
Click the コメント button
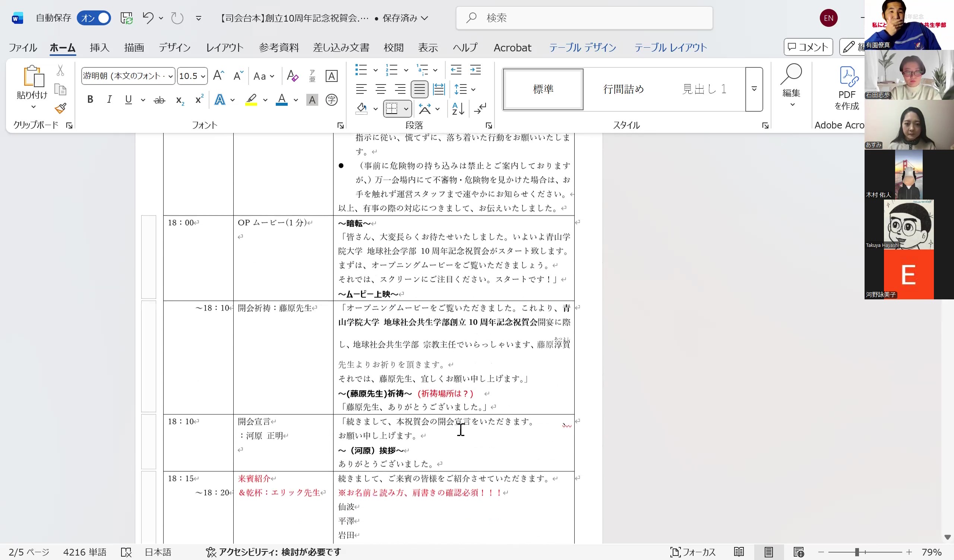808,47
